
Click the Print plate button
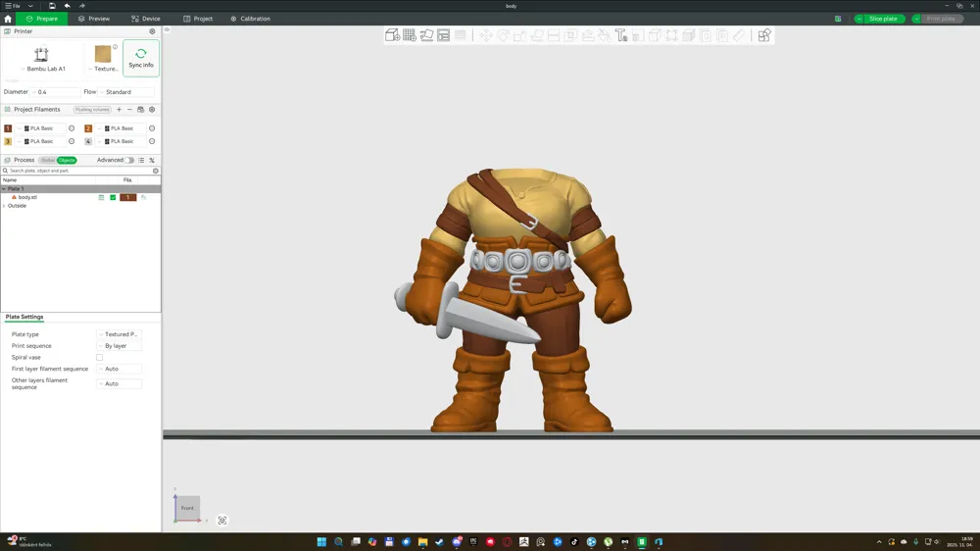point(941,19)
